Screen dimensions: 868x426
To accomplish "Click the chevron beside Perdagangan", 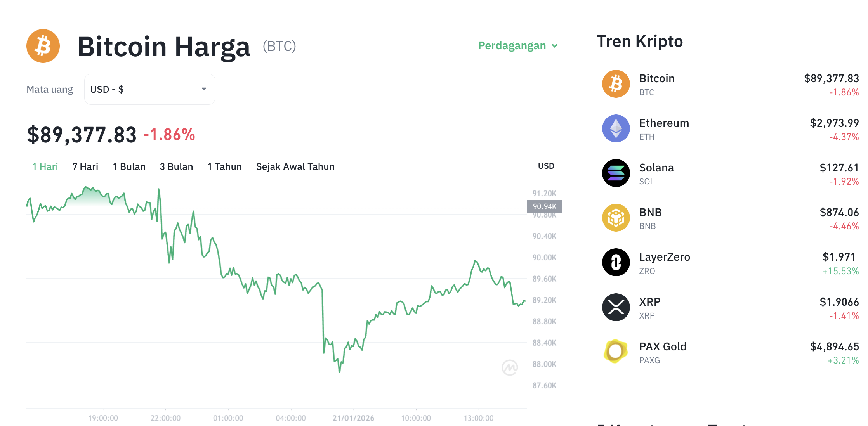I will tap(554, 46).
